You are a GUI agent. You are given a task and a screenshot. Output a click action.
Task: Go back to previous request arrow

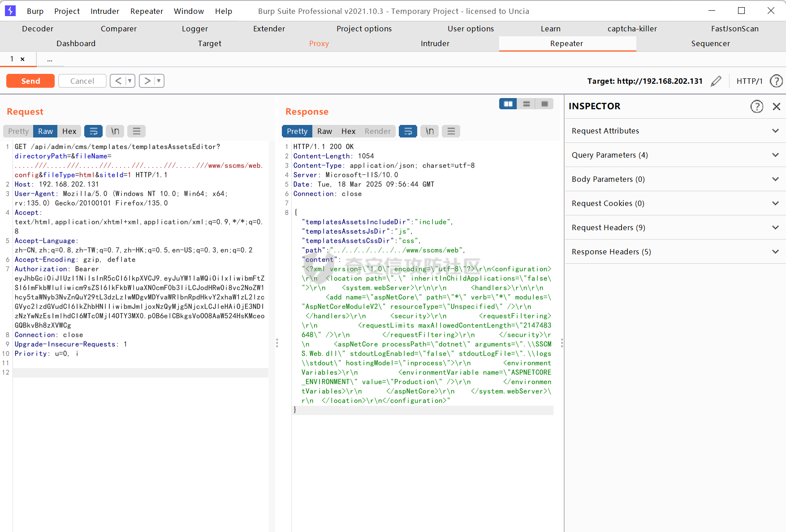pos(118,81)
